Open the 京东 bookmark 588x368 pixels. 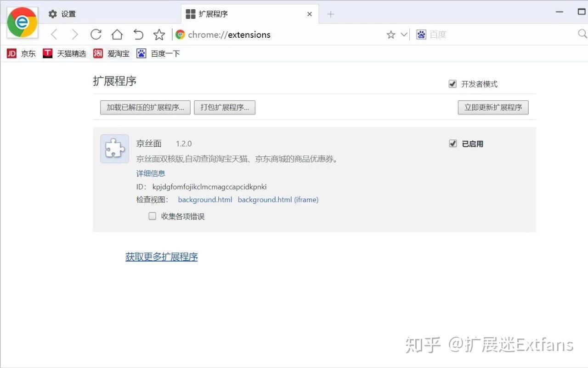(x=21, y=54)
